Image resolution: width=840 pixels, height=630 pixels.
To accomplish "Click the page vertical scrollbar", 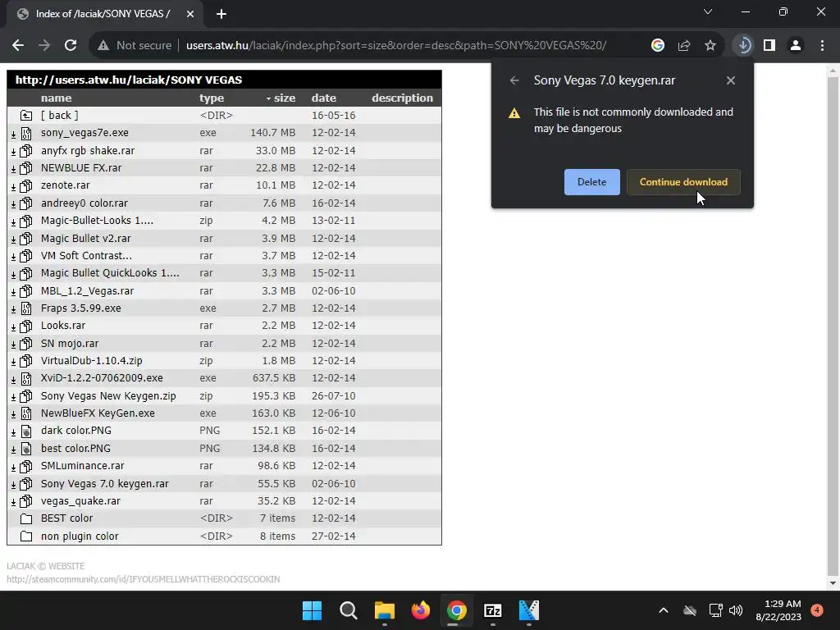I will 833,326.
